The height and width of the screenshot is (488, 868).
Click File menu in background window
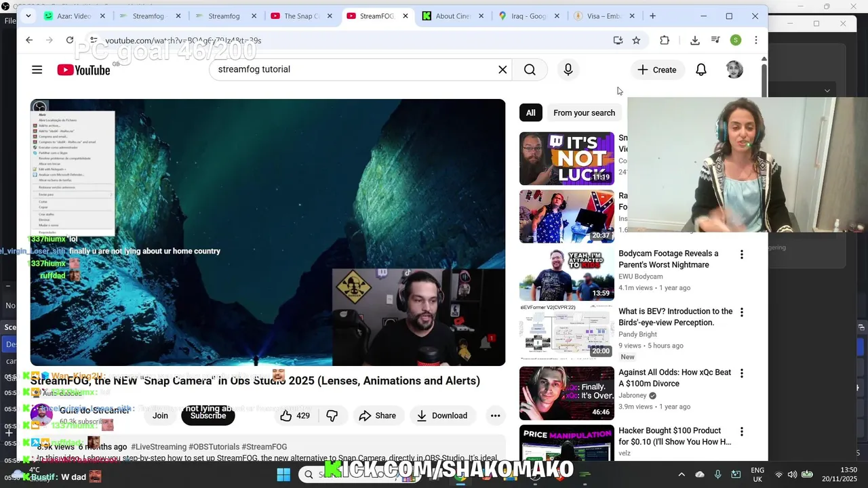point(9,21)
